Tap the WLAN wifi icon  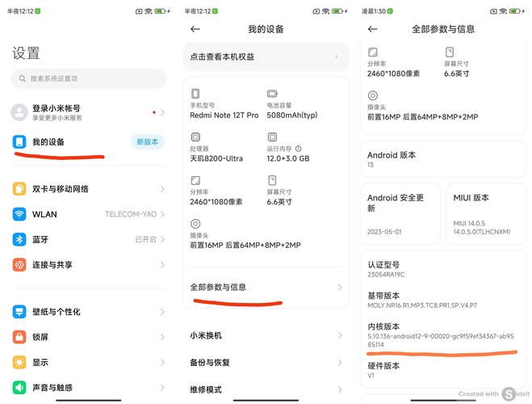19,214
